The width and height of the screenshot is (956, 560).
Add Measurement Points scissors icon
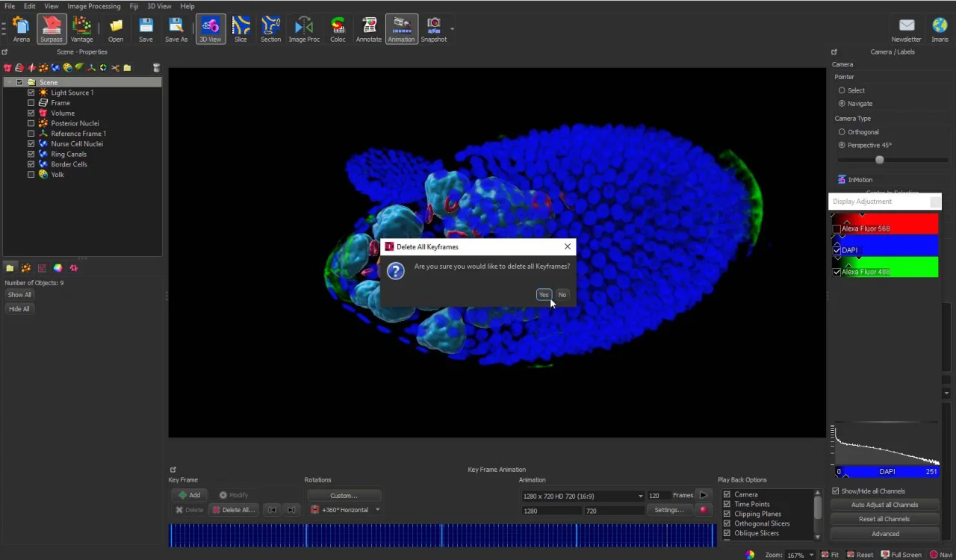[x=115, y=68]
